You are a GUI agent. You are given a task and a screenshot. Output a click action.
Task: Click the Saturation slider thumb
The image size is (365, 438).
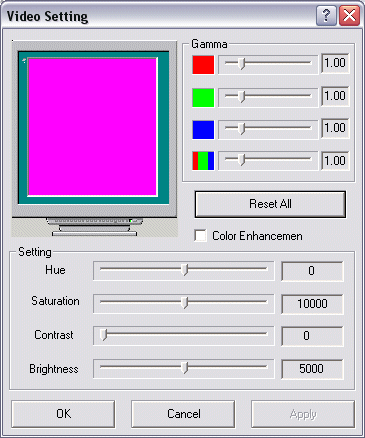coord(185,302)
